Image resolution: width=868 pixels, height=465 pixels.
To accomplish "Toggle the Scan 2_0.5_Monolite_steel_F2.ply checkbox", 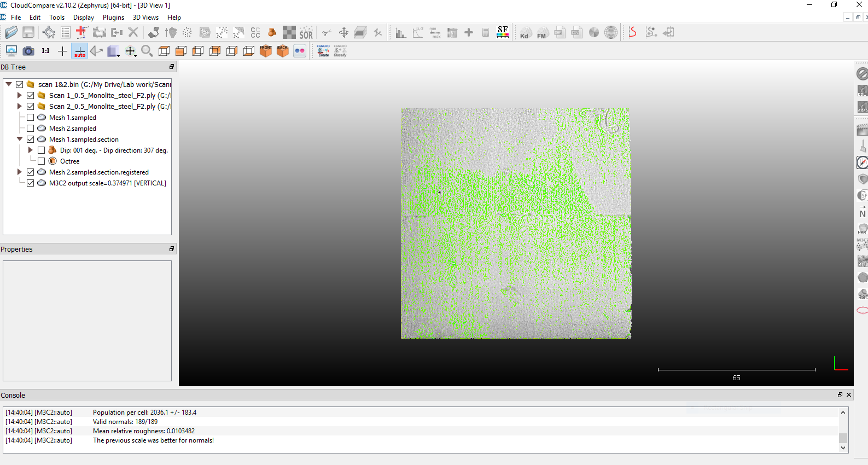I will coord(31,106).
